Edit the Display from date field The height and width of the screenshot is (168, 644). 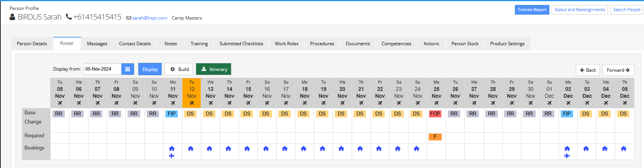point(102,69)
